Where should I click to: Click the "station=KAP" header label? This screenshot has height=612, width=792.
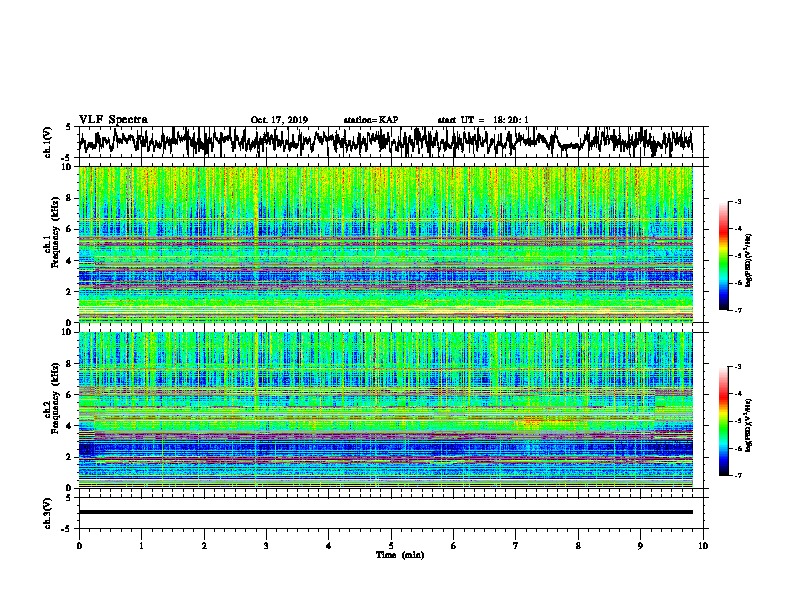[371, 120]
